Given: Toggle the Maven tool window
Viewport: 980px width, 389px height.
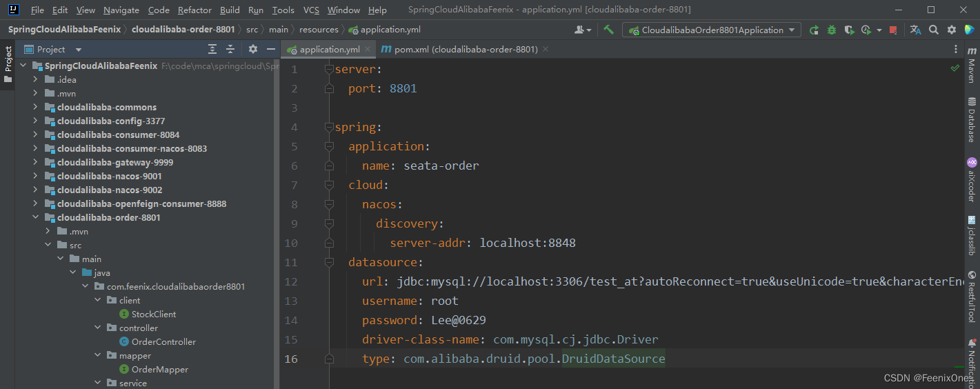Looking at the screenshot, I should tap(972, 70).
